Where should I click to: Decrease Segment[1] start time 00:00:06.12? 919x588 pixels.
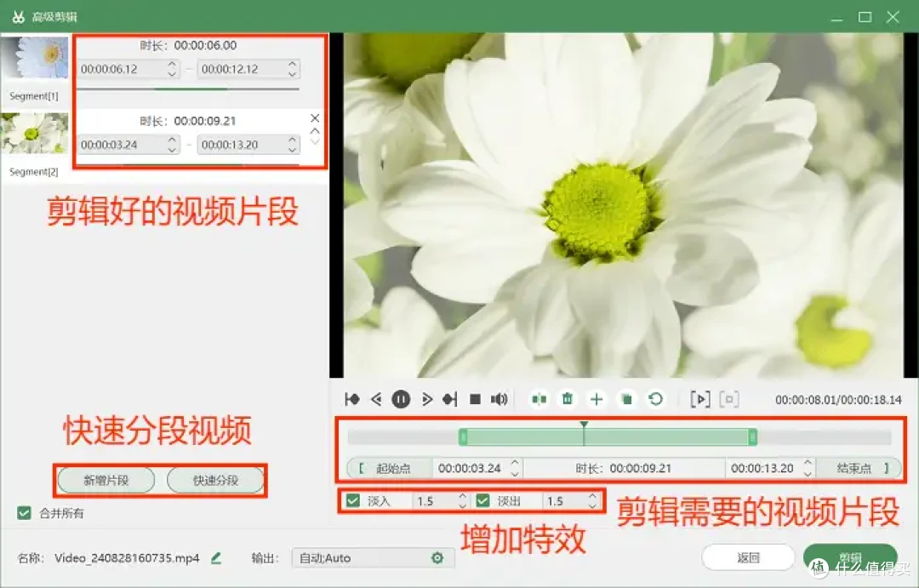tap(172, 73)
